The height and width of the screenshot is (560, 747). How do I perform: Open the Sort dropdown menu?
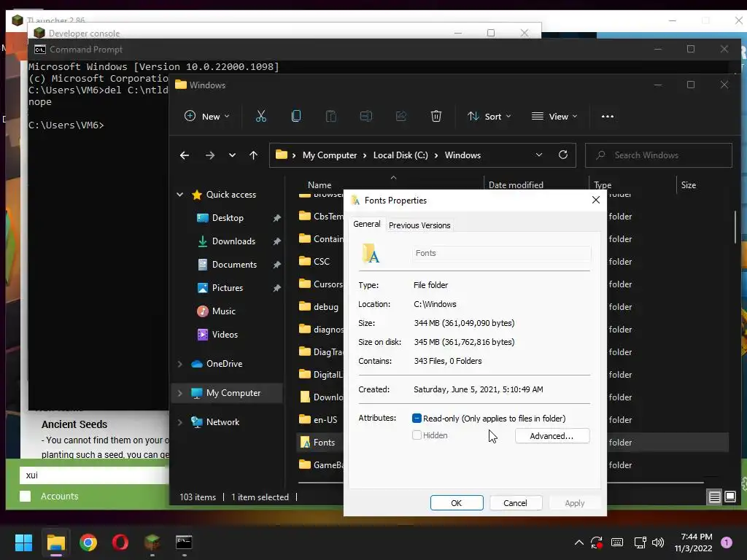[489, 116]
